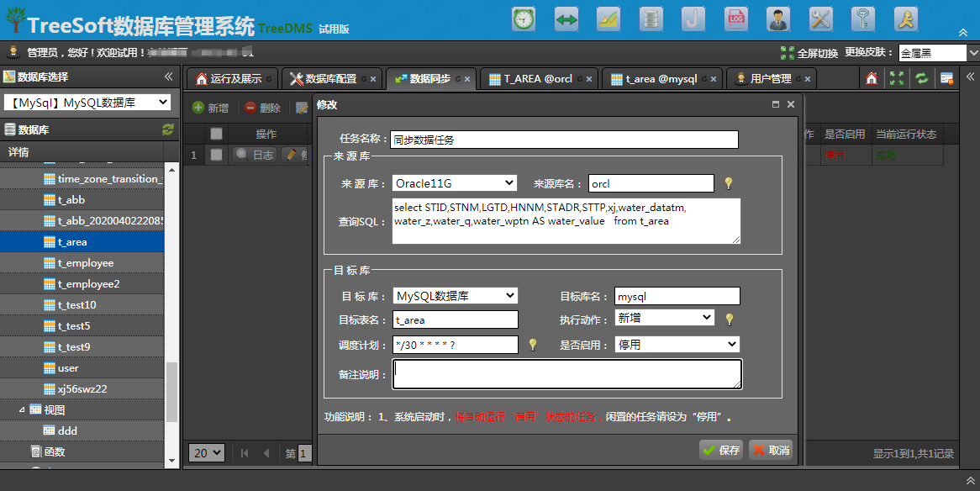The image size is (980, 491).
Task: Switch to the 用户管理 tab
Action: 772,79
